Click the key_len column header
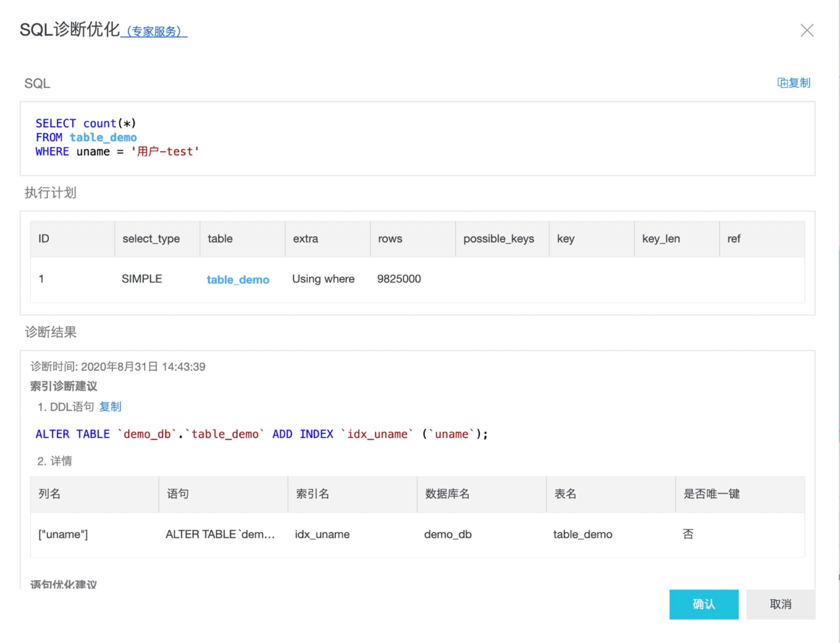840x643 pixels. (x=661, y=239)
